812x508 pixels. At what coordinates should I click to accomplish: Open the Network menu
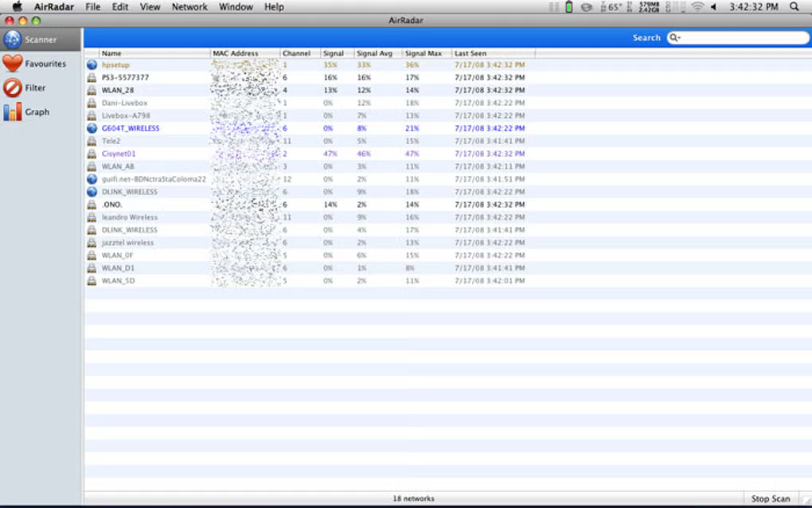coord(189,6)
